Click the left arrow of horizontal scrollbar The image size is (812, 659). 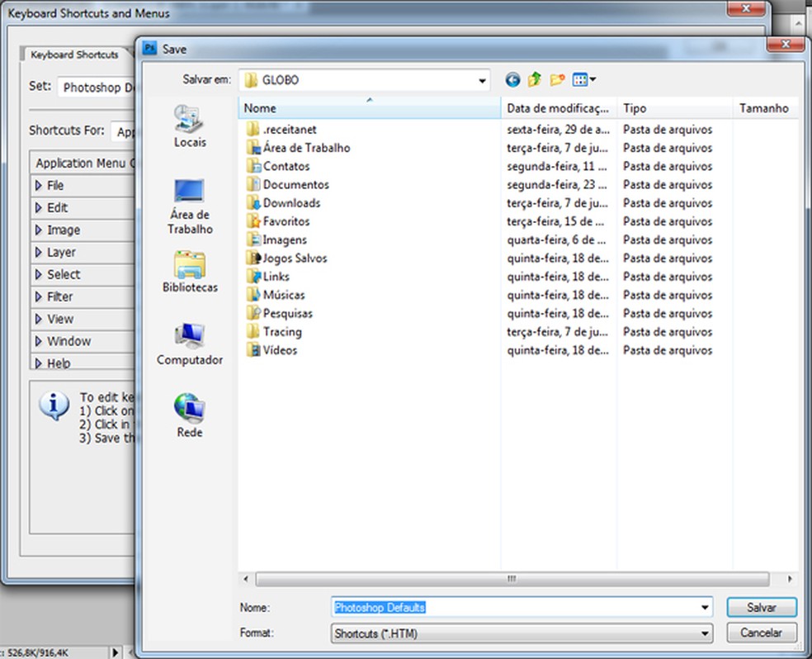point(246,579)
